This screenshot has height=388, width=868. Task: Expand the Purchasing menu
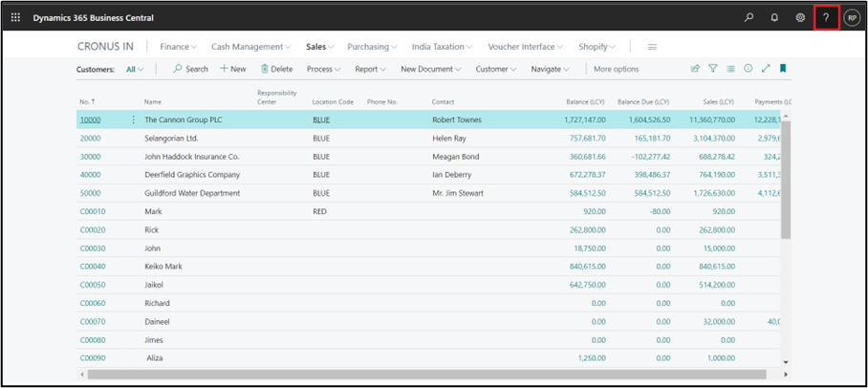373,47
